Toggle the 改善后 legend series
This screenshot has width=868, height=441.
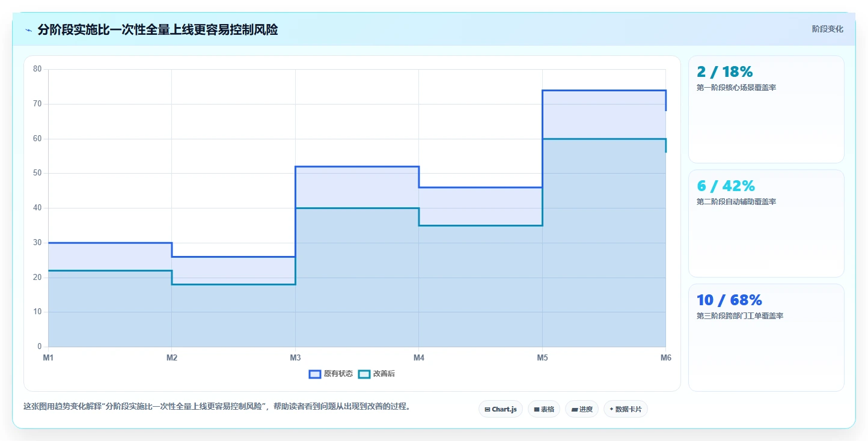(376, 374)
